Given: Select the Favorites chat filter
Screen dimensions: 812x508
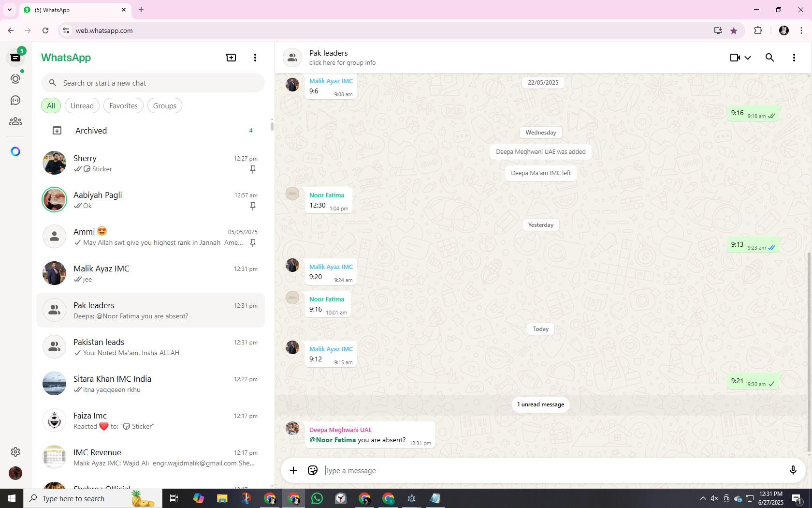Looking at the screenshot, I should coord(123,106).
